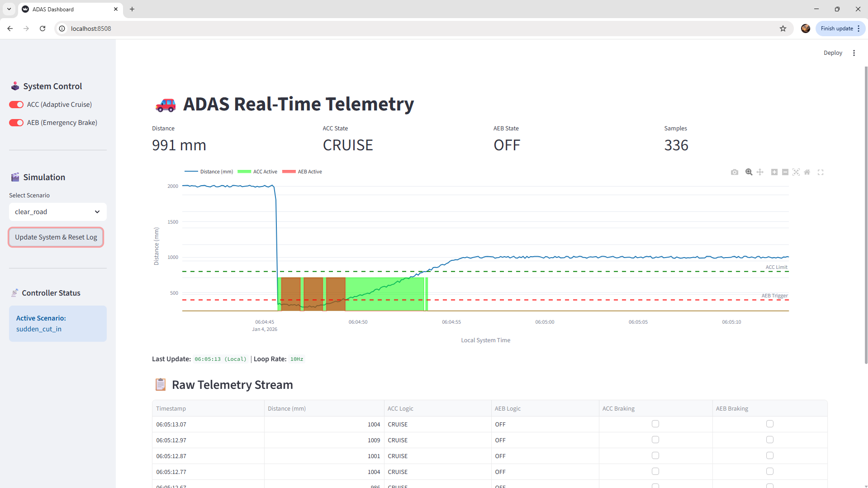Reset chart axes using home icon
This screenshot has height=488, width=868.
click(807, 172)
